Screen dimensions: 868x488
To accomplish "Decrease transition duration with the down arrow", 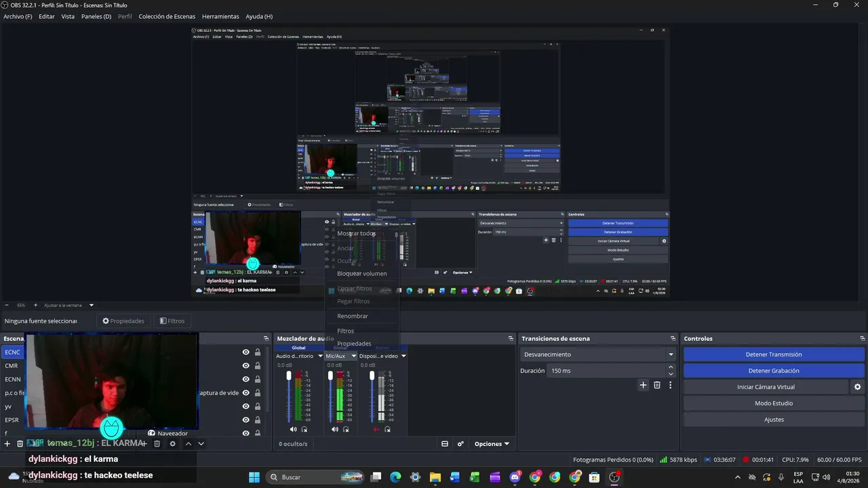I will [671, 374].
